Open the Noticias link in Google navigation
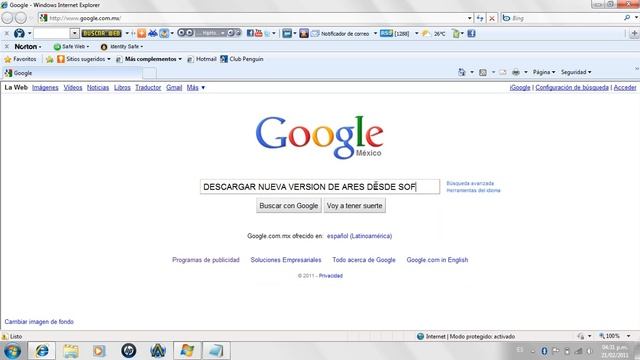The width and height of the screenshot is (640, 360). pyautogui.click(x=98, y=87)
